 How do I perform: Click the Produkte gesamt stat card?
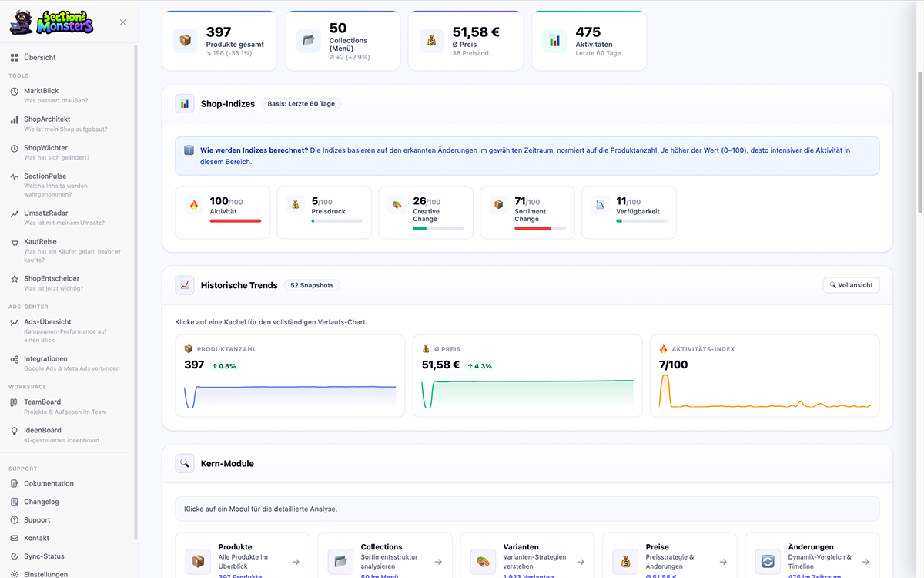219,41
